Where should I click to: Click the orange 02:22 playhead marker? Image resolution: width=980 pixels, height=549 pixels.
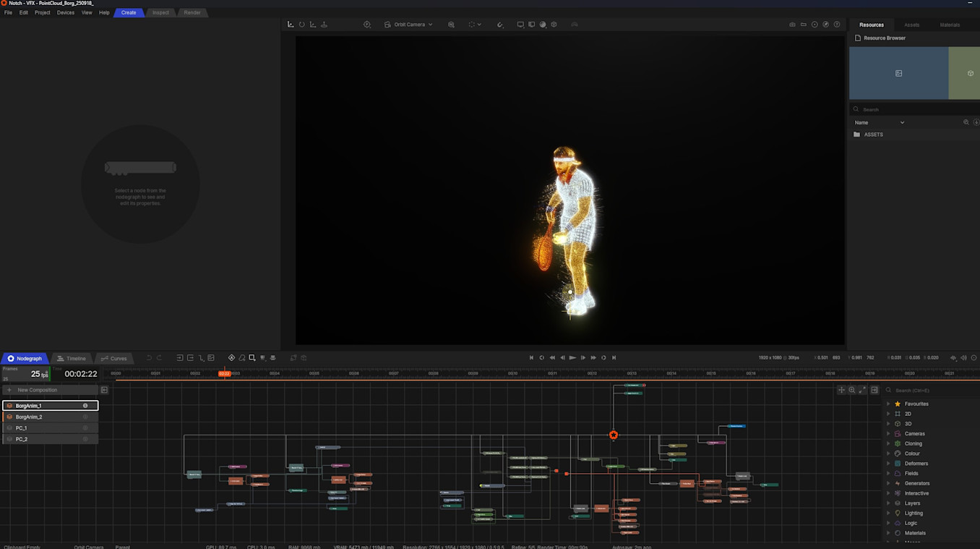coord(225,373)
